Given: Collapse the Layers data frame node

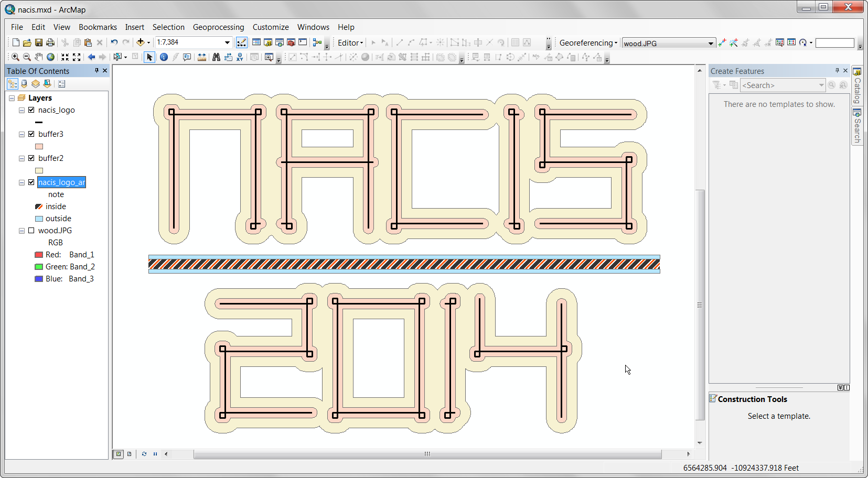Looking at the screenshot, I should pos(12,98).
